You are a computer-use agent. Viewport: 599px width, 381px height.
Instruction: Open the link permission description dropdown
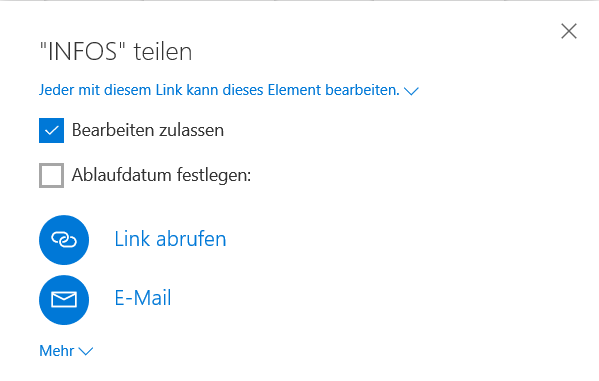click(229, 90)
